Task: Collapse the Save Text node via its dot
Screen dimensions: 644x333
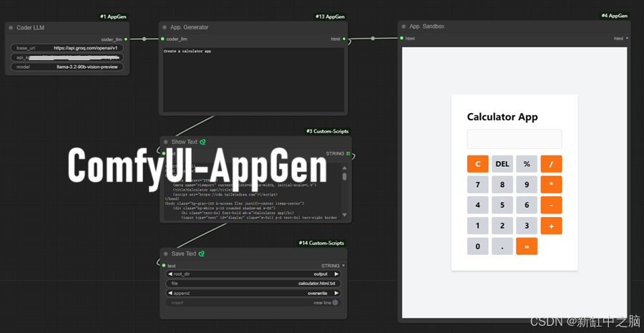Action: (166, 254)
